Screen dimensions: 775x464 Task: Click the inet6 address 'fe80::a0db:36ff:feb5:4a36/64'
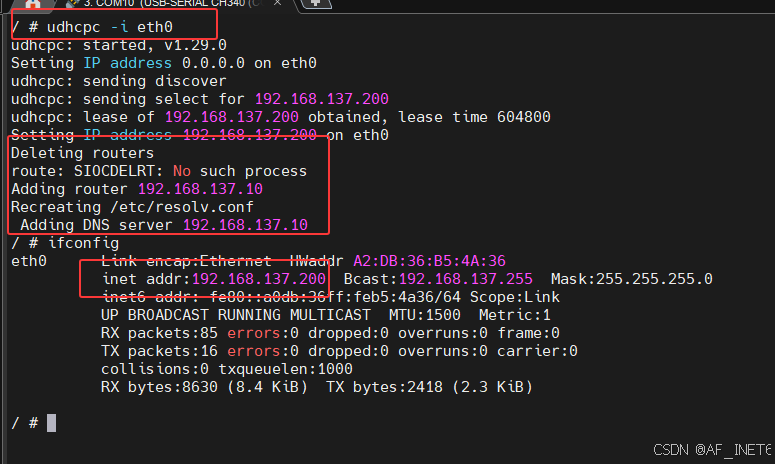tap(335, 297)
